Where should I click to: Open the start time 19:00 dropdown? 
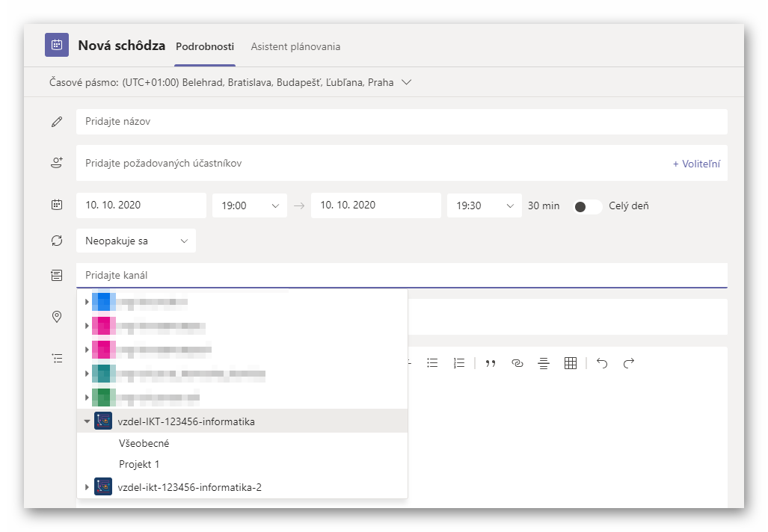point(249,205)
